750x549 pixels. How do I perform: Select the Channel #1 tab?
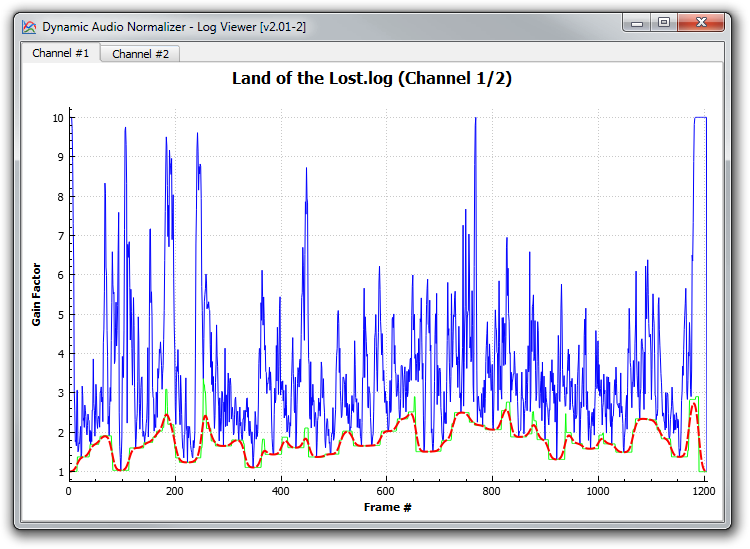(x=60, y=53)
